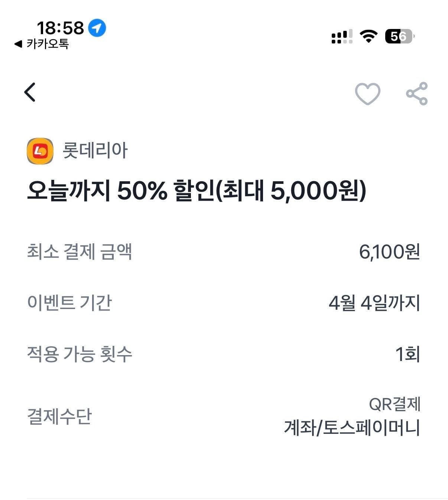Screen dimensions: 448x500
Task: Tap the cellular signal bars icon
Action: tap(342, 37)
